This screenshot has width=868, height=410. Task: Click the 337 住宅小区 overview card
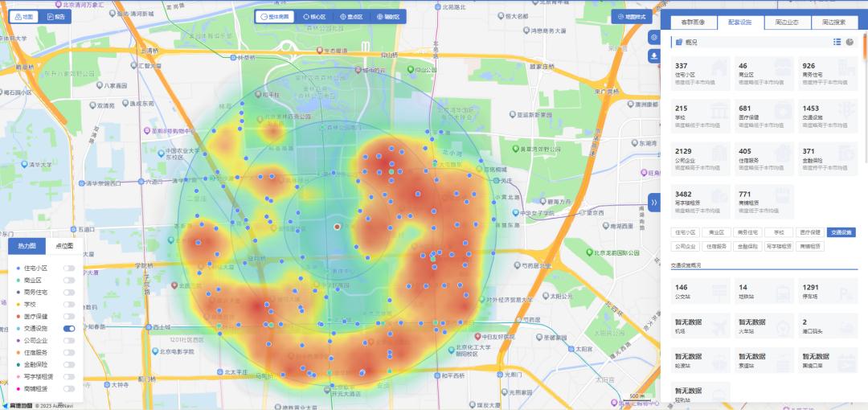(700, 74)
